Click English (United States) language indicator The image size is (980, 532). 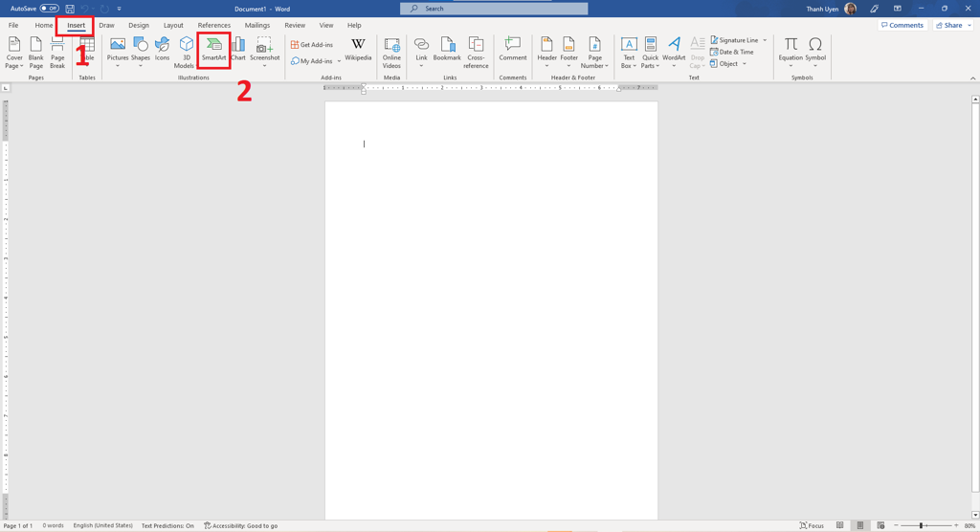pos(103,525)
